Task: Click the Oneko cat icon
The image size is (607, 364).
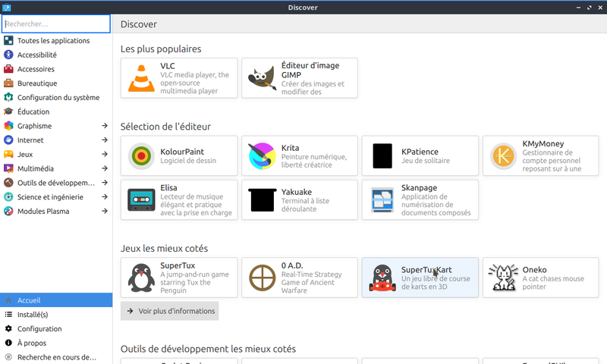Action: click(x=503, y=278)
